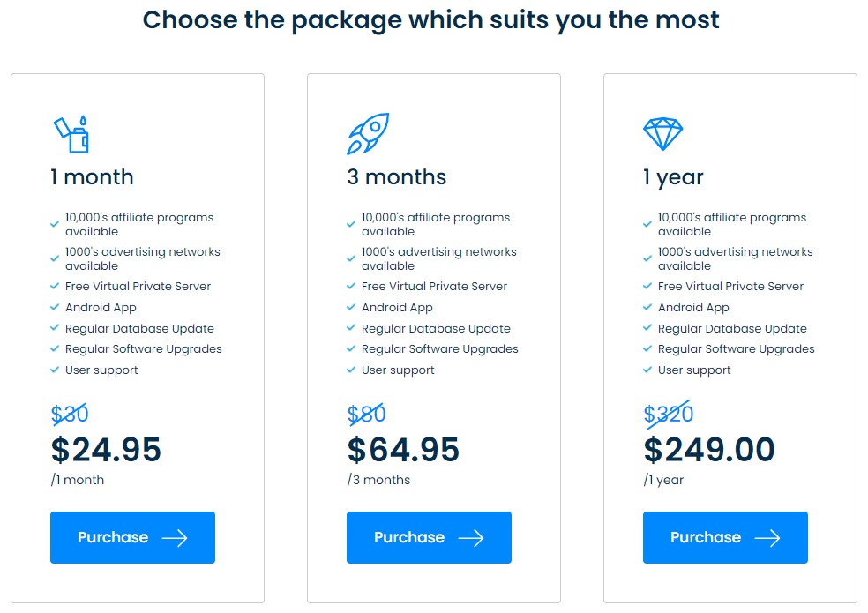Click the arrow in the 3 months Purchase button

click(471, 538)
